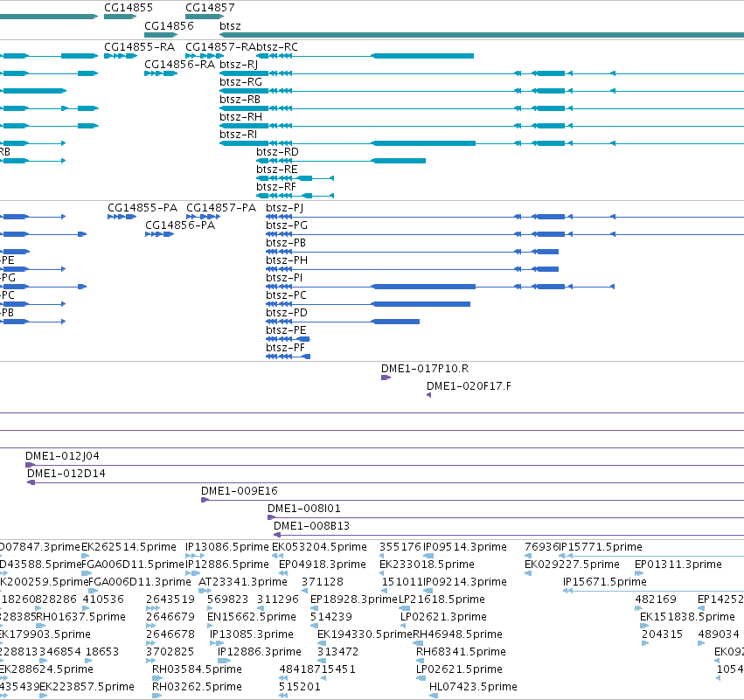Screen dimensions: 744x700
Task: Click the long btsz gene bar
Action: 482,35
